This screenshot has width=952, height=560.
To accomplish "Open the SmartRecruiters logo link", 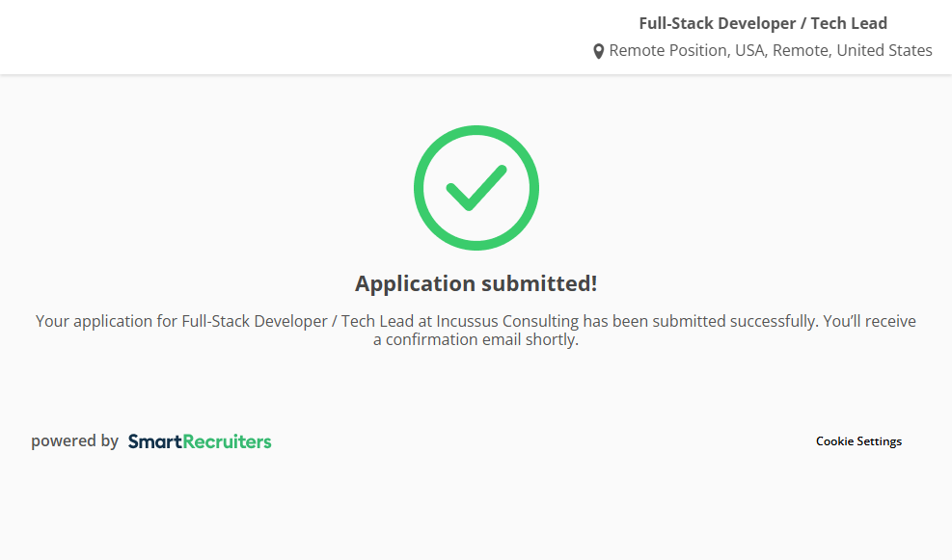I will pyautogui.click(x=200, y=441).
